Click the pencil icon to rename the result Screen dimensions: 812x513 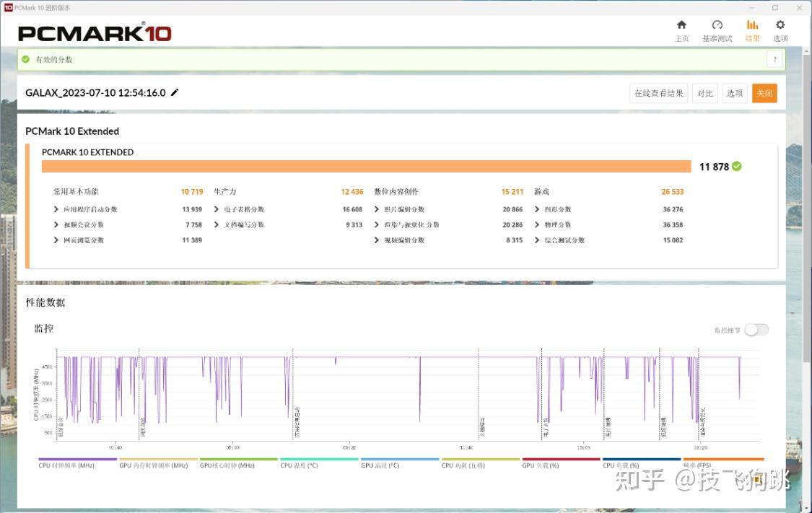(x=175, y=92)
